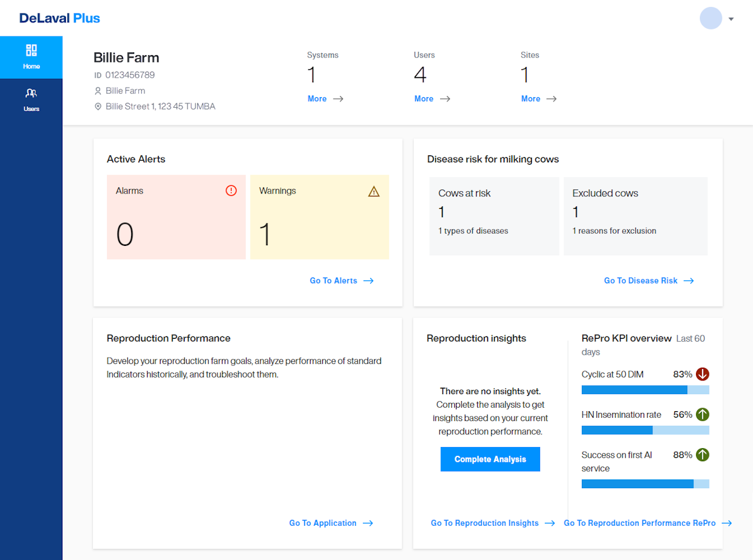Click the Warnings triangle icon
This screenshot has height=560, width=753.
click(374, 191)
